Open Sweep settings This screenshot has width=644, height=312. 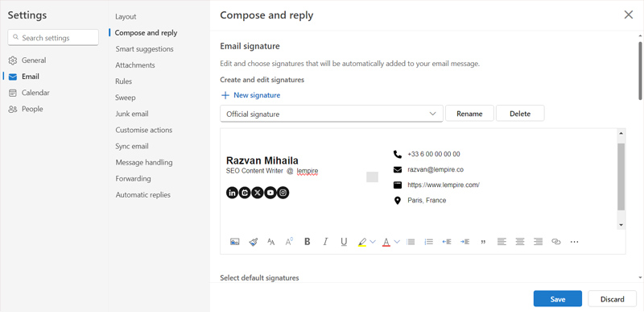point(126,98)
